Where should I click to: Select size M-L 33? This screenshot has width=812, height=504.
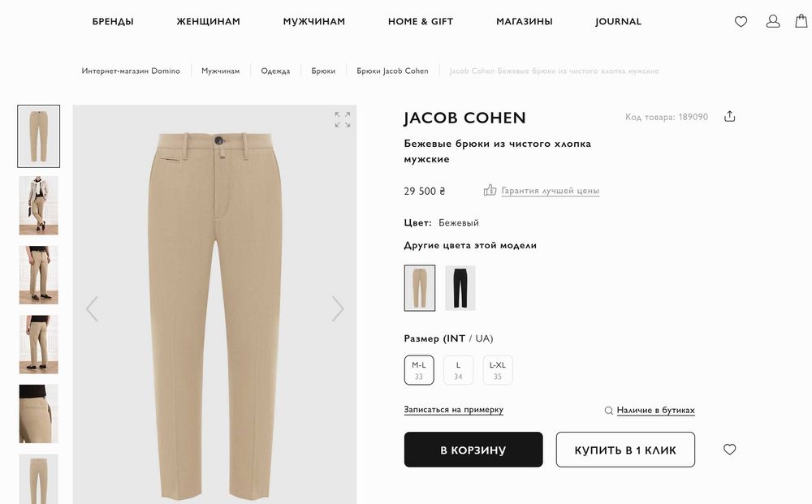[419, 370]
